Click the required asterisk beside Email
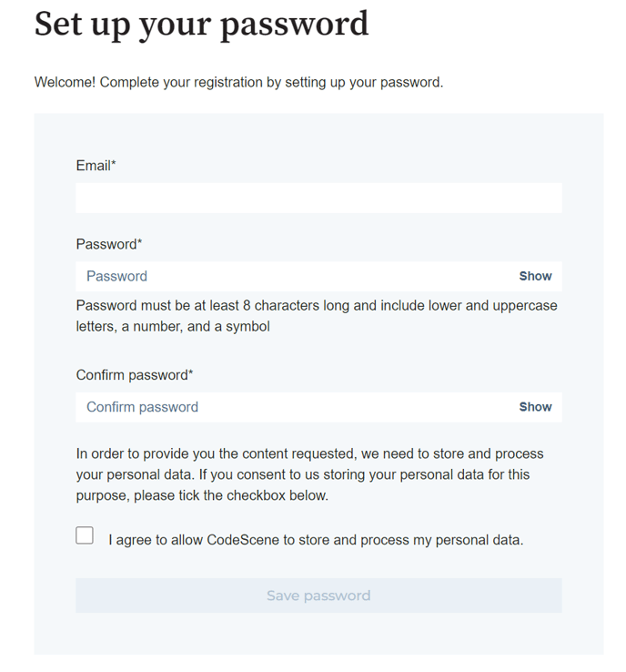This screenshot has height=672, width=626. pyautogui.click(x=114, y=163)
